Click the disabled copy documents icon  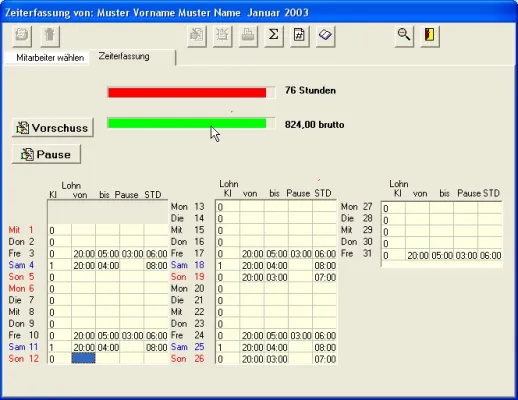point(197,35)
